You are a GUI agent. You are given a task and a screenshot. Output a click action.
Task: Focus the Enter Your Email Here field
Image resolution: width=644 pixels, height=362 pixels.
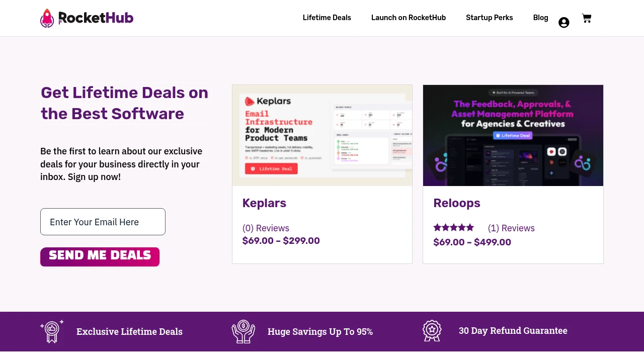(103, 222)
